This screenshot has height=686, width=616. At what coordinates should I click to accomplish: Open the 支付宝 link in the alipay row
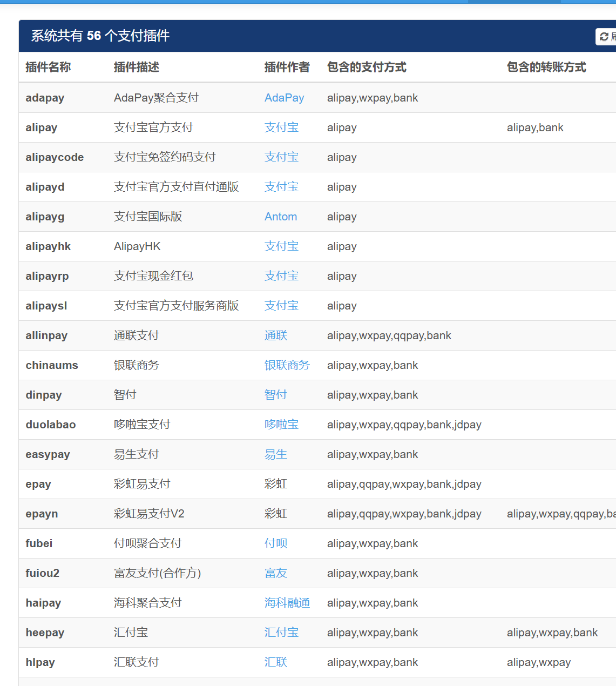click(x=281, y=127)
